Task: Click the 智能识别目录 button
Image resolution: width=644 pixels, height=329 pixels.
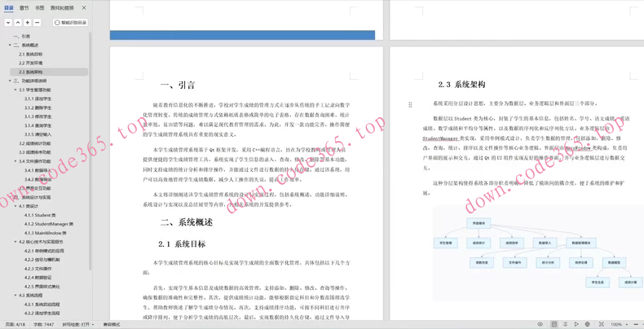Action: (71, 23)
